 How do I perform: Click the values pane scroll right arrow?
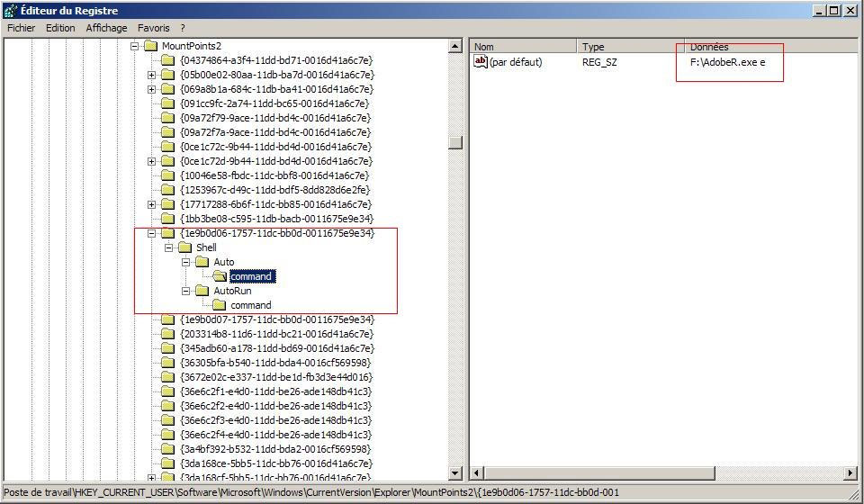point(850,472)
